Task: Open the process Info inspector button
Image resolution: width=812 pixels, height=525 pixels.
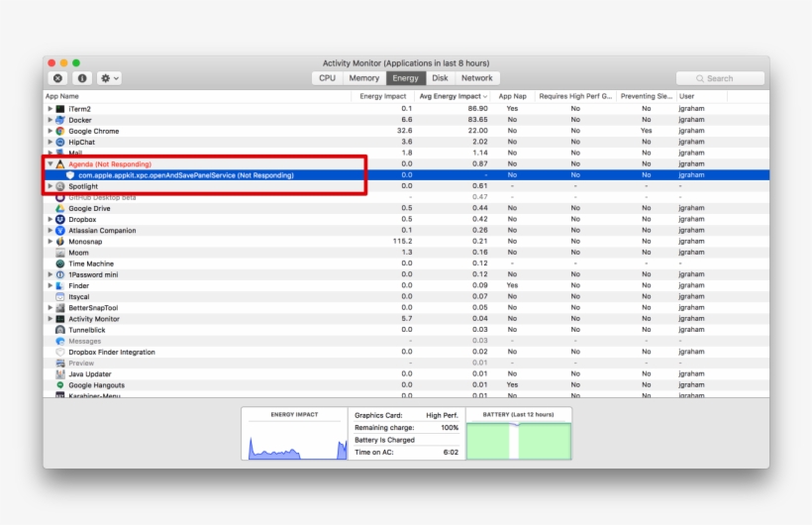Action: click(82, 78)
